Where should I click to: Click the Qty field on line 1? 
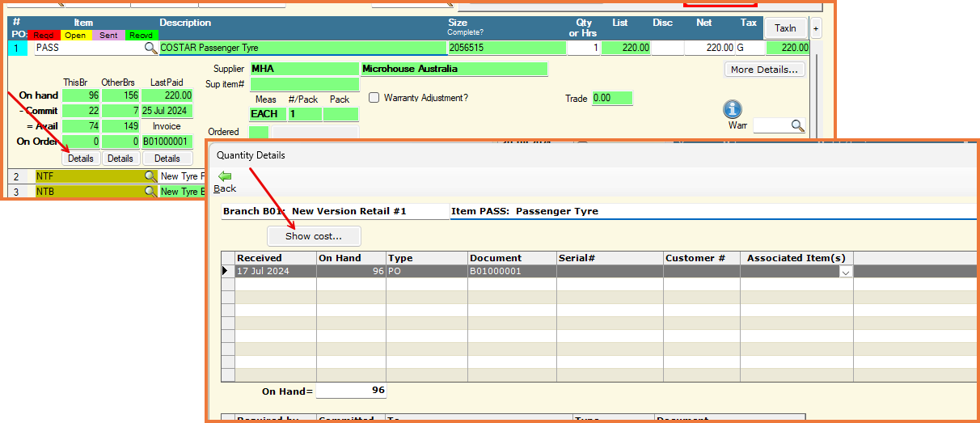pos(583,49)
